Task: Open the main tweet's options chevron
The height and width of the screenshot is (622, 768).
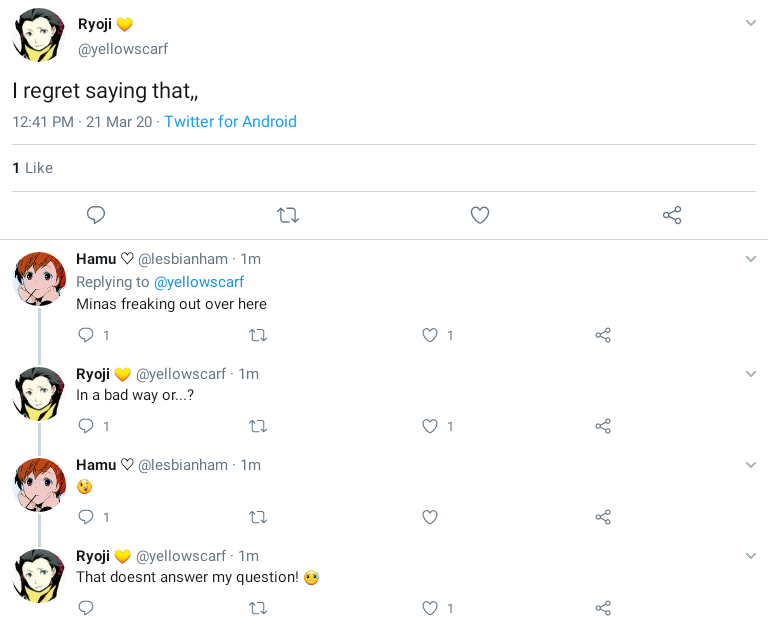Action: (x=751, y=23)
